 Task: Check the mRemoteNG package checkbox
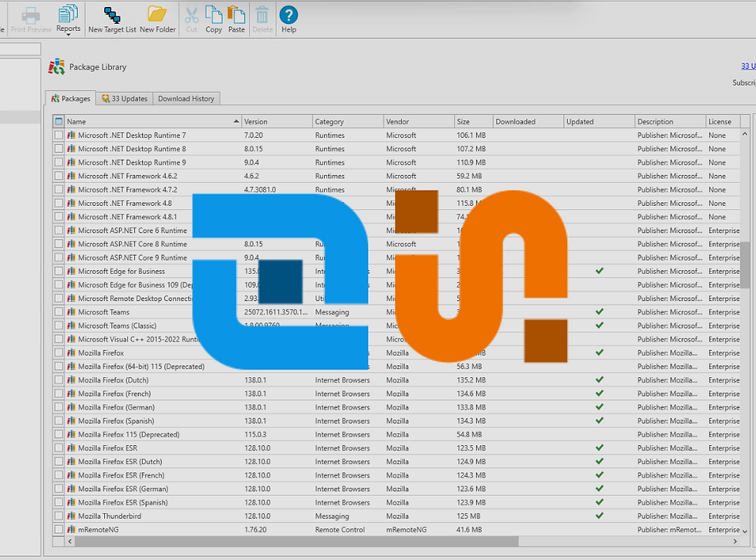(59, 529)
